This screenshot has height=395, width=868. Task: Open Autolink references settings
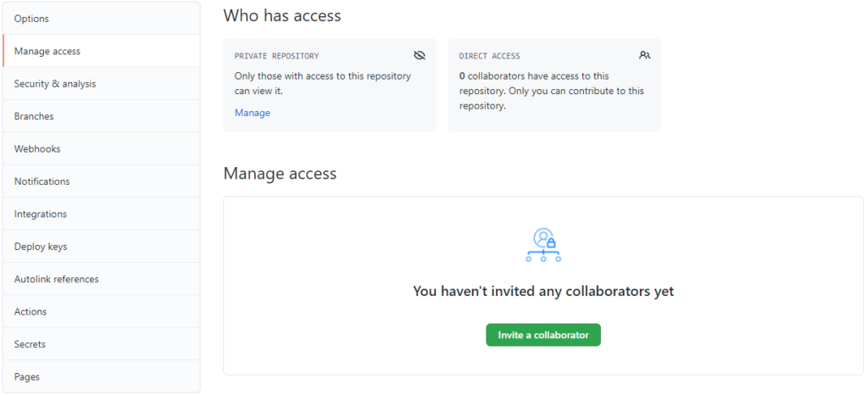point(56,279)
